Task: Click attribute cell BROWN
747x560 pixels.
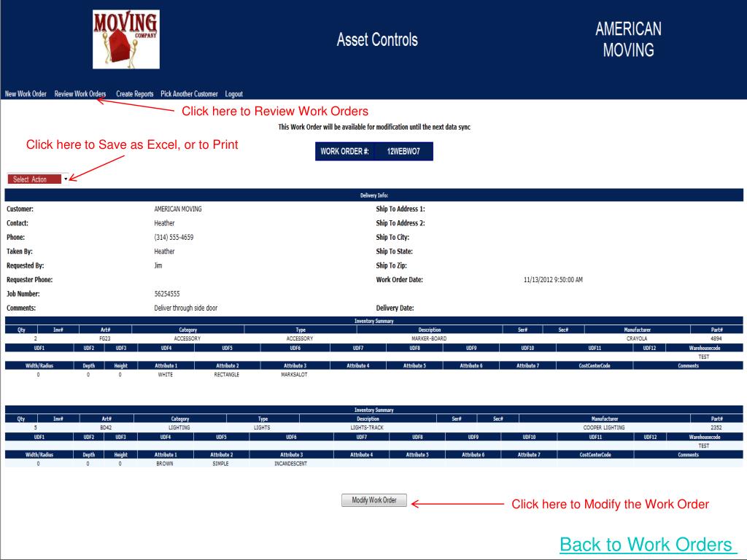Action: [x=165, y=463]
